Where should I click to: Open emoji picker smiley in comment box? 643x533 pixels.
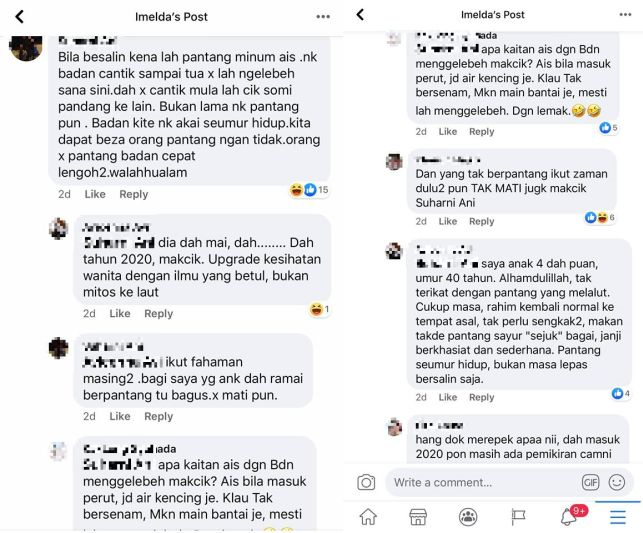616,483
